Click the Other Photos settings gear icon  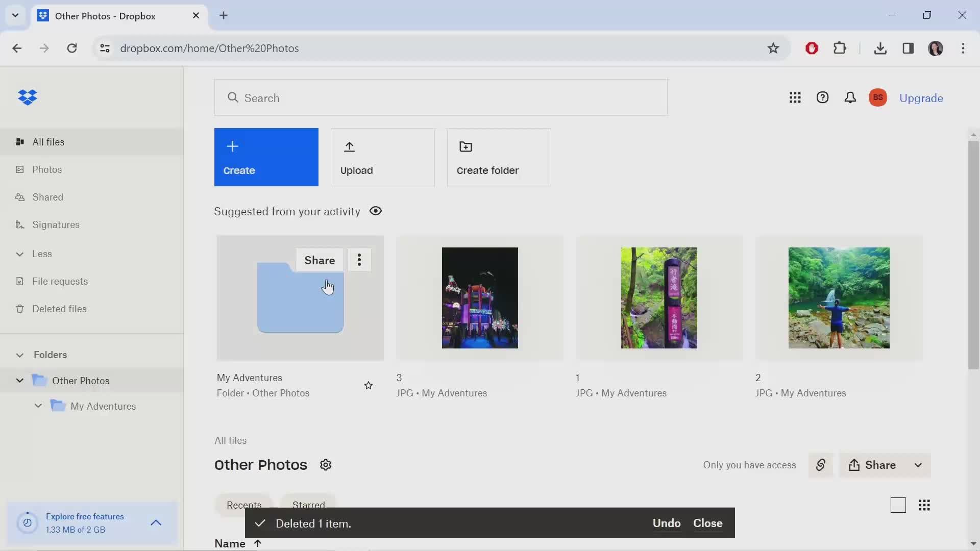pos(326,464)
